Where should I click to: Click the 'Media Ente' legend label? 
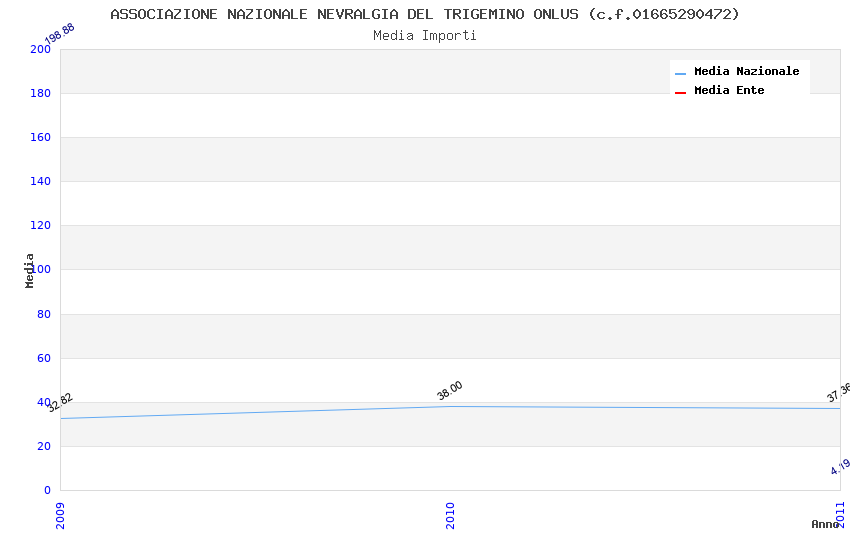coord(729,90)
